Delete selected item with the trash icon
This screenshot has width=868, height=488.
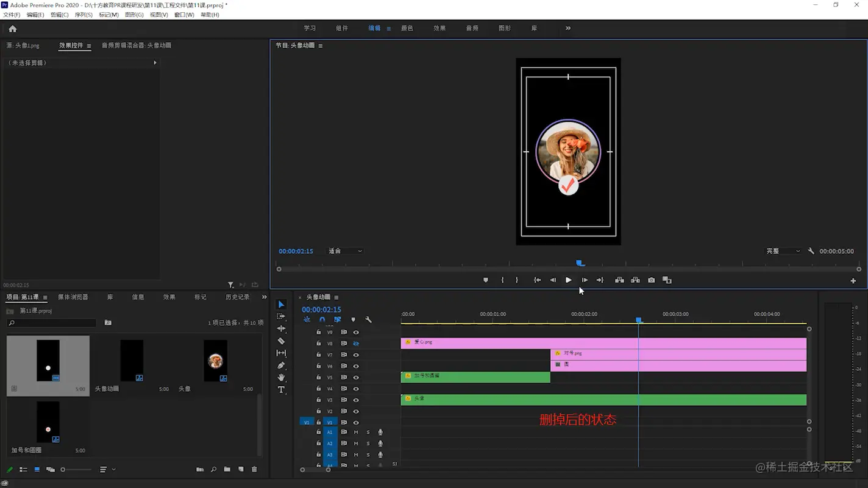[x=254, y=470]
